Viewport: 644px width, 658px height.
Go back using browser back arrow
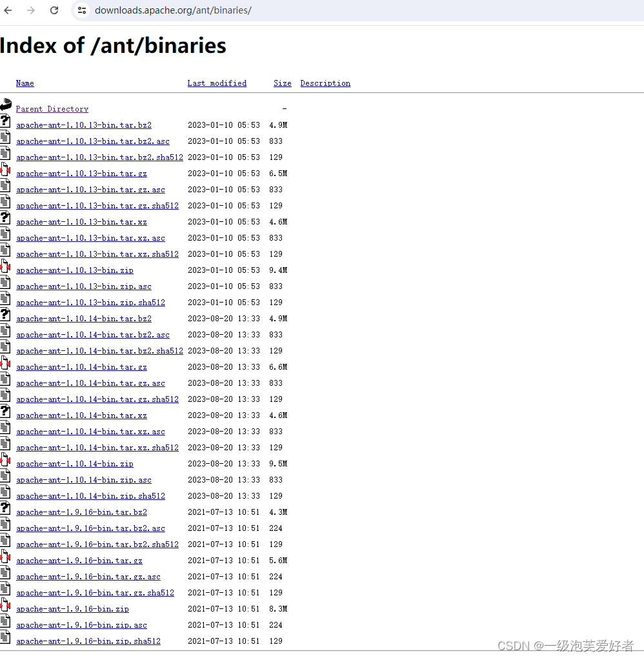8,10
